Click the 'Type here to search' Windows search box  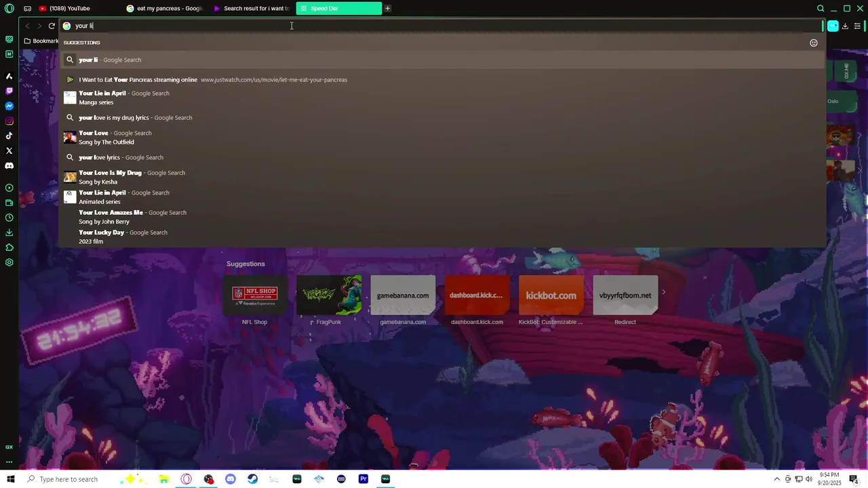pyautogui.click(x=68, y=479)
